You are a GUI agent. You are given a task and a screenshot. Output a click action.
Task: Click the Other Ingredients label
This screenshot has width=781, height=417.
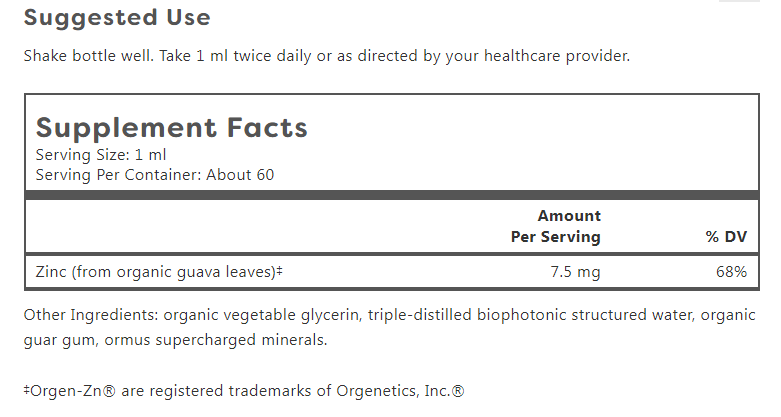[x=91, y=315]
